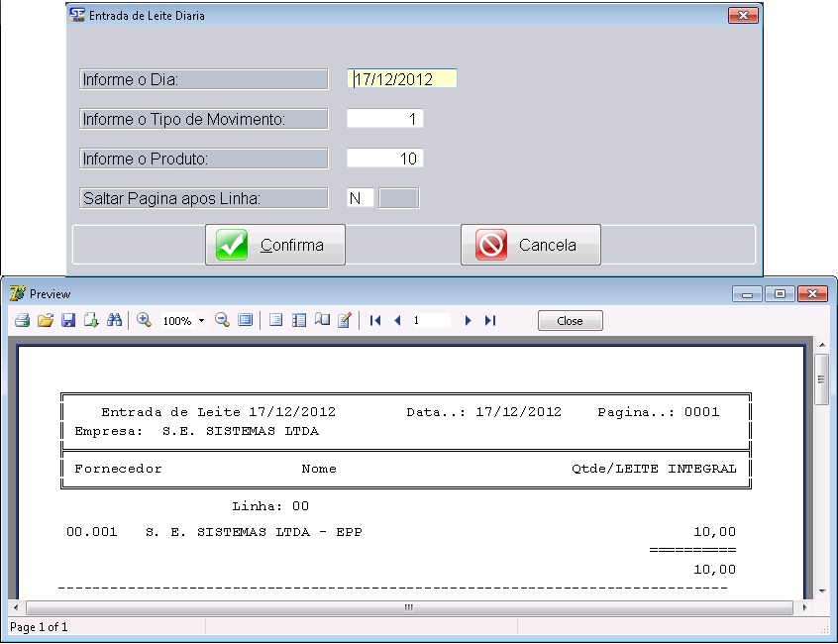
Task: Select the Informe o Produto input field
Action: 385,159
